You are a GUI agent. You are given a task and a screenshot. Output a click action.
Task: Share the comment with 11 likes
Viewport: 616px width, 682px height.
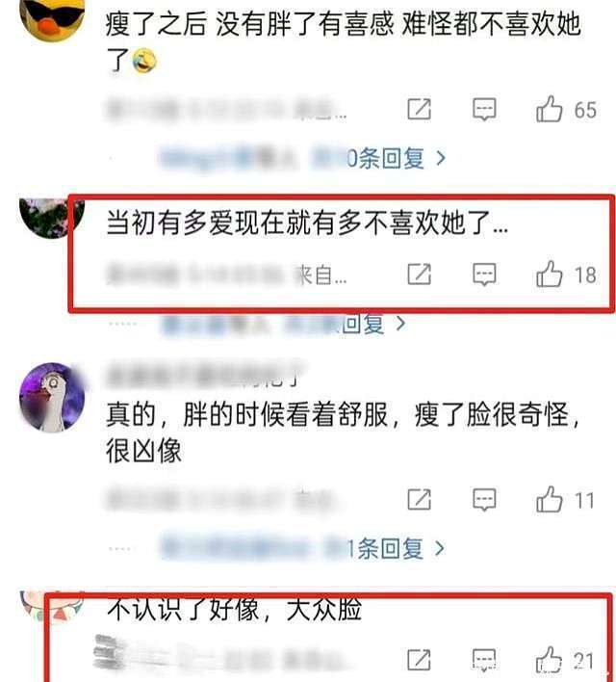tap(419, 499)
